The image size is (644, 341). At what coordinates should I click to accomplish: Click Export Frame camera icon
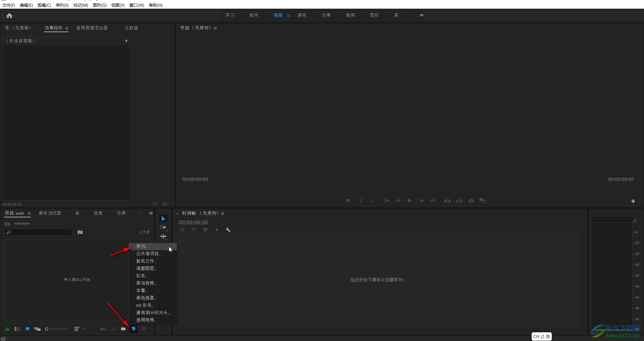pyautogui.click(x=471, y=201)
